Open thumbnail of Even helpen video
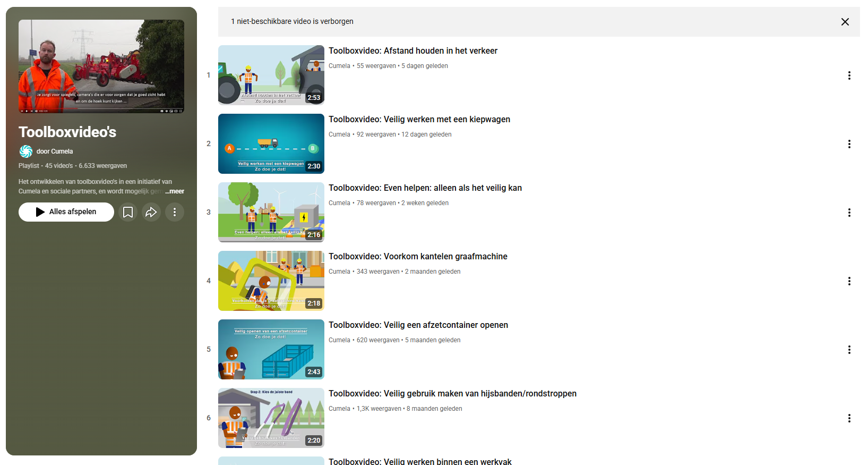 271,212
